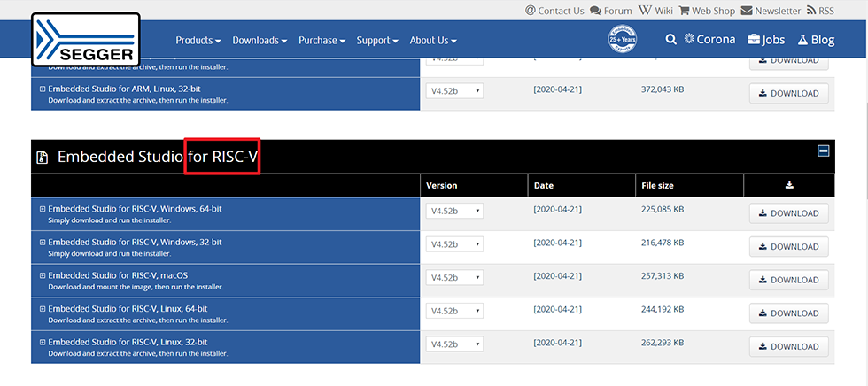The width and height of the screenshot is (868, 386).
Task: Open the Newsletter link
Action: [771, 11]
